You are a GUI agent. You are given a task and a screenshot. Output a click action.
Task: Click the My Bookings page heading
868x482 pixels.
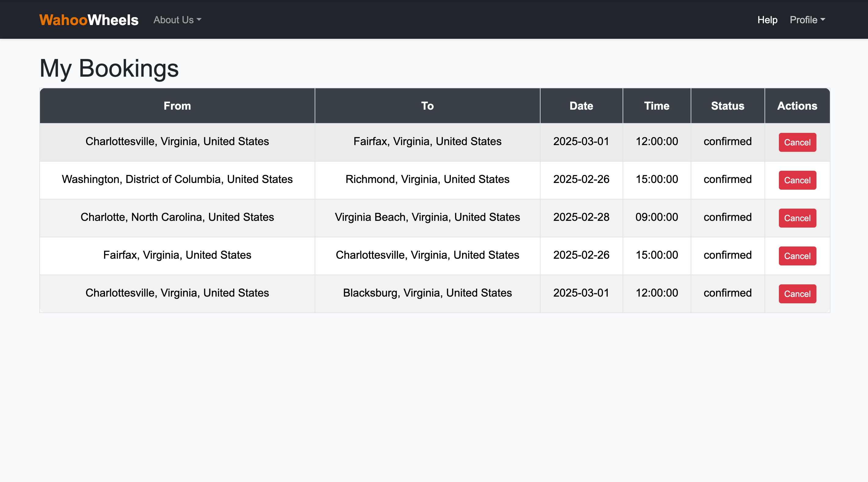[x=109, y=68]
